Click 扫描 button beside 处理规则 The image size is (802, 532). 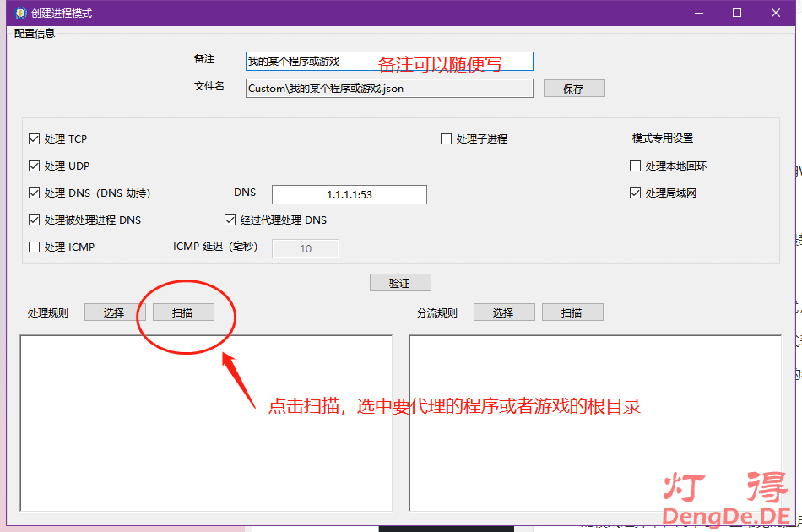182,312
